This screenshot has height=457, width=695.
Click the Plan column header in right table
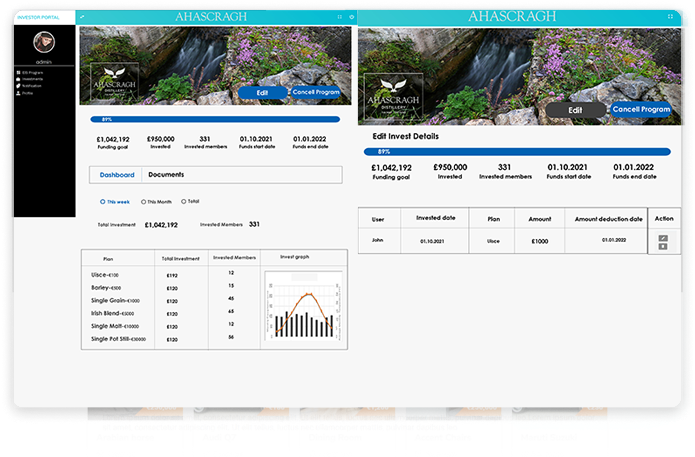click(x=493, y=219)
